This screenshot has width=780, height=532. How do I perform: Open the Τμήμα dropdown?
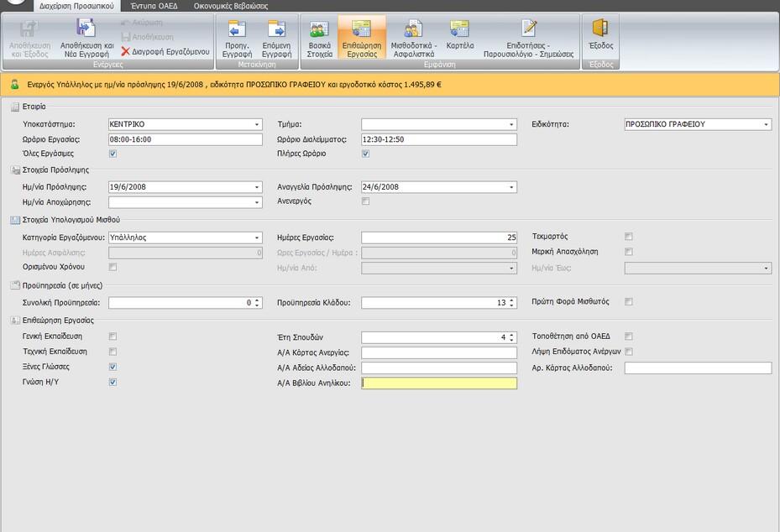pos(511,124)
